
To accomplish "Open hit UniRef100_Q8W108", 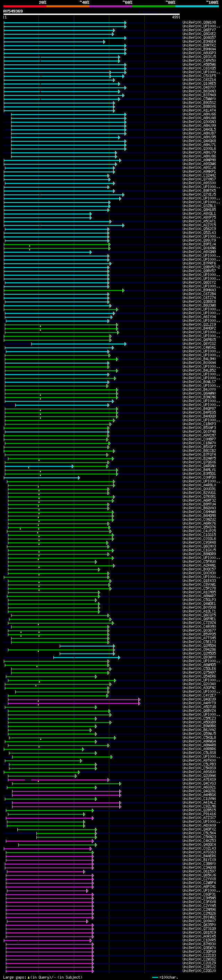I will [199, 23].
